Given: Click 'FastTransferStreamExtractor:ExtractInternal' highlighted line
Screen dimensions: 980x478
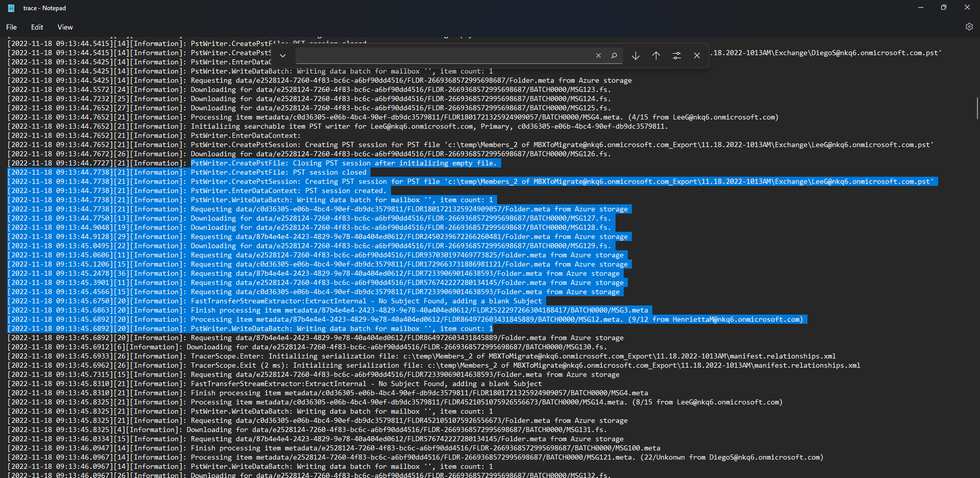Looking at the screenshot, I should pos(276,301).
